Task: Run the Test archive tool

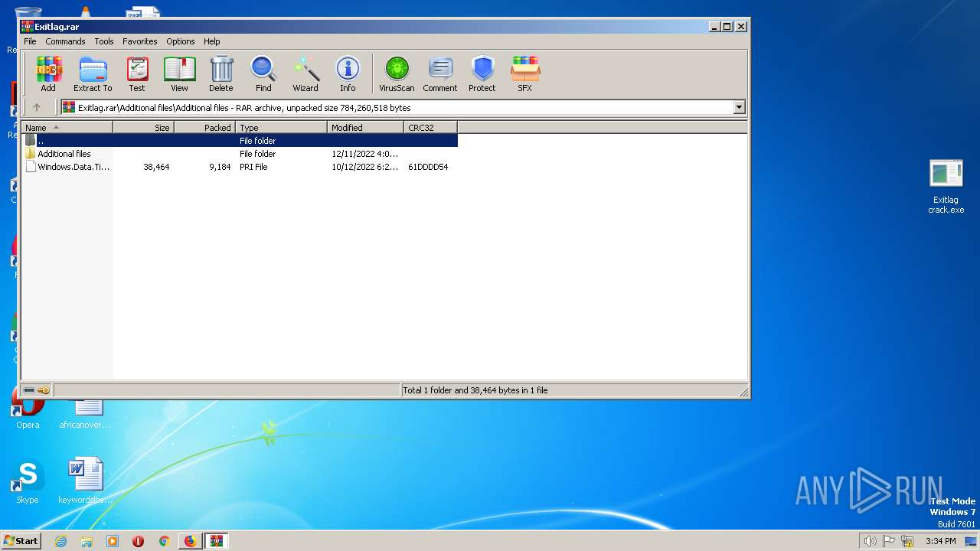Action: point(137,74)
